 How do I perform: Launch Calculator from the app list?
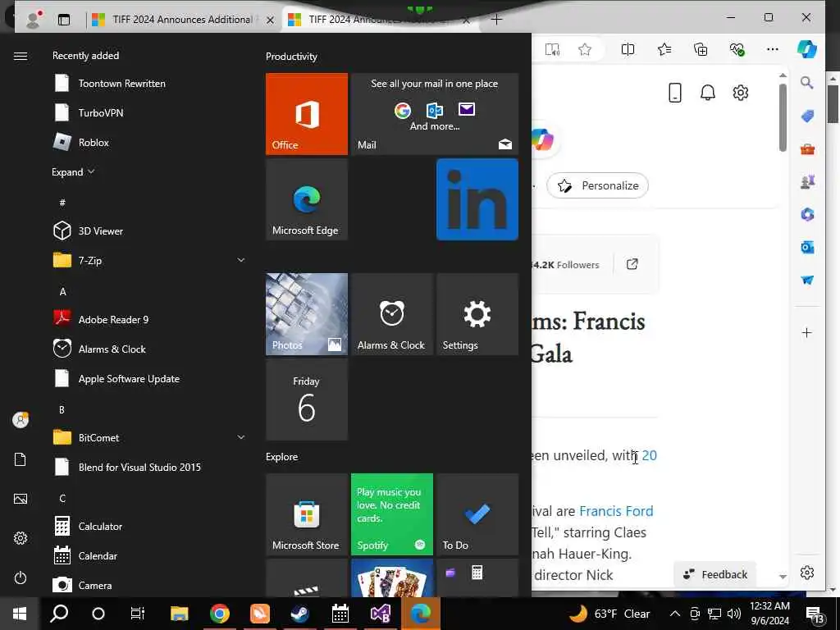coord(150,526)
